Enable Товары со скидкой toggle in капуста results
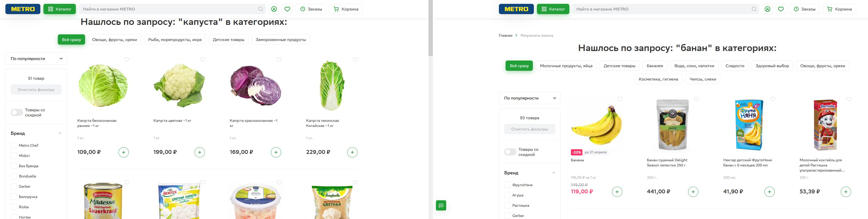Viewport: 868px width, 219px height. [x=17, y=112]
